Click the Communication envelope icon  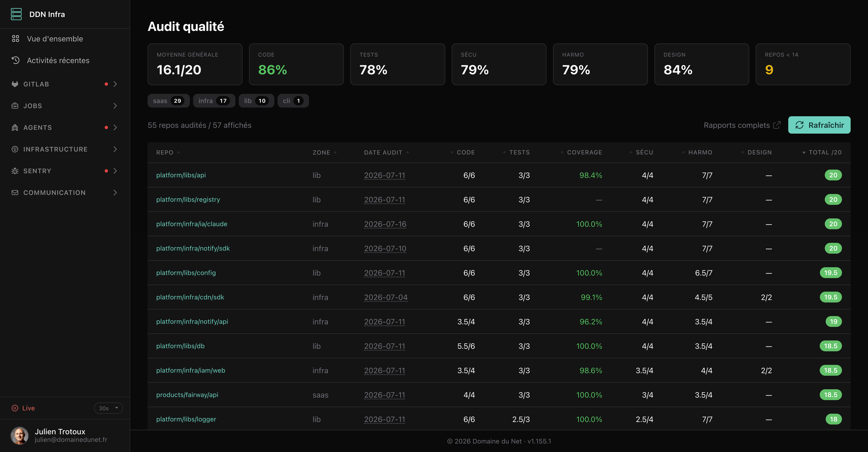point(15,193)
